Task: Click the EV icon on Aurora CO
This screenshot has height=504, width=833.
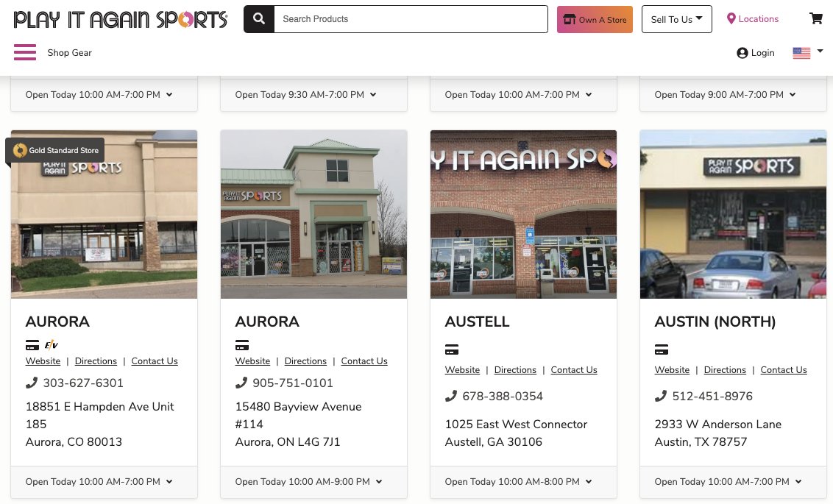Action: pyautogui.click(x=51, y=345)
